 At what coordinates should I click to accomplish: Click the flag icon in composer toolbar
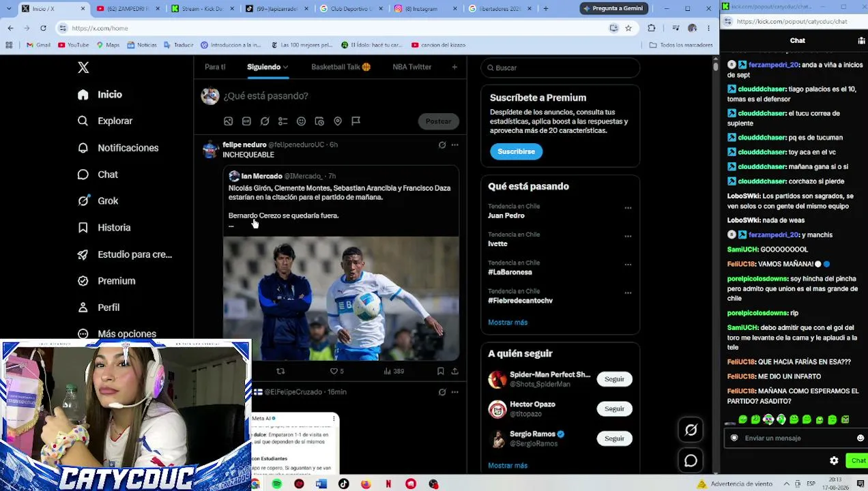point(356,121)
